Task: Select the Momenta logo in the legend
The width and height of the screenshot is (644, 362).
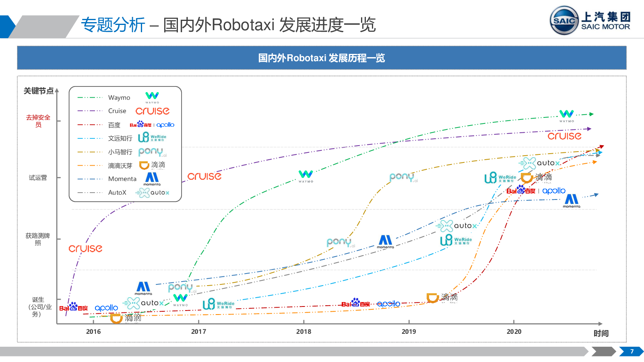Action: click(x=152, y=179)
